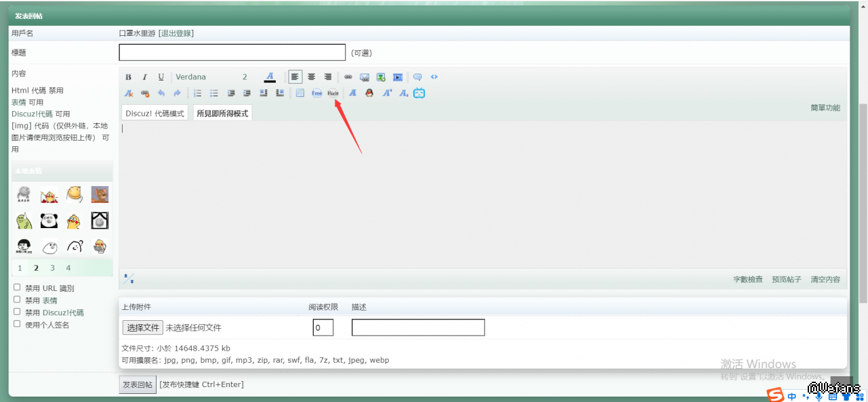This screenshot has height=402, width=868.
Task: Open the font color picker
Action: tap(270, 77)
